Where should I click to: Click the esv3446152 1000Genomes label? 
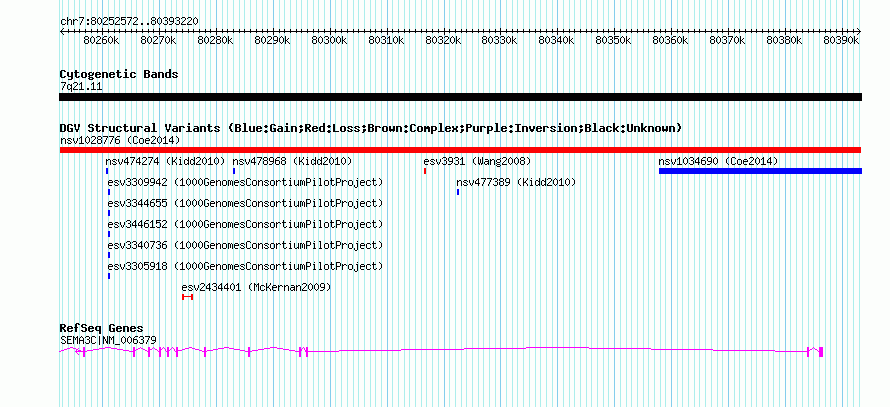pyautogui.click(x=245, y=224)
